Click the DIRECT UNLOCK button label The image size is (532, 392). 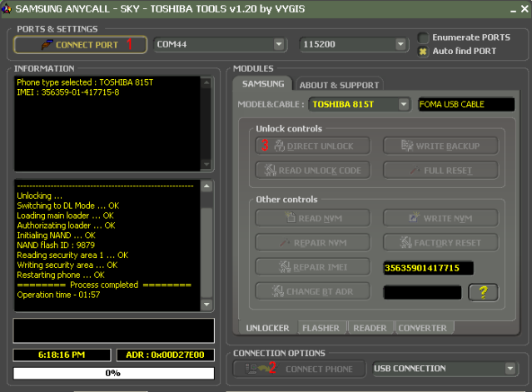pos(320,146)
